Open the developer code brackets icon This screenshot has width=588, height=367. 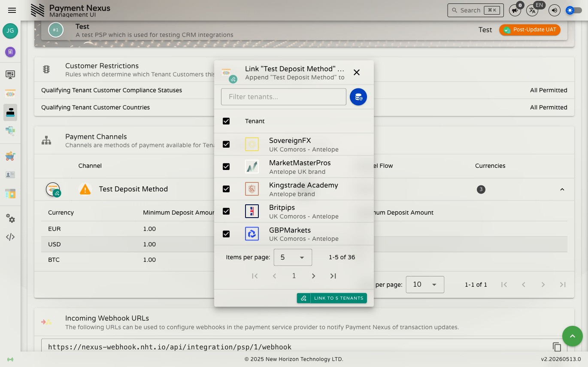click(10, 237)
